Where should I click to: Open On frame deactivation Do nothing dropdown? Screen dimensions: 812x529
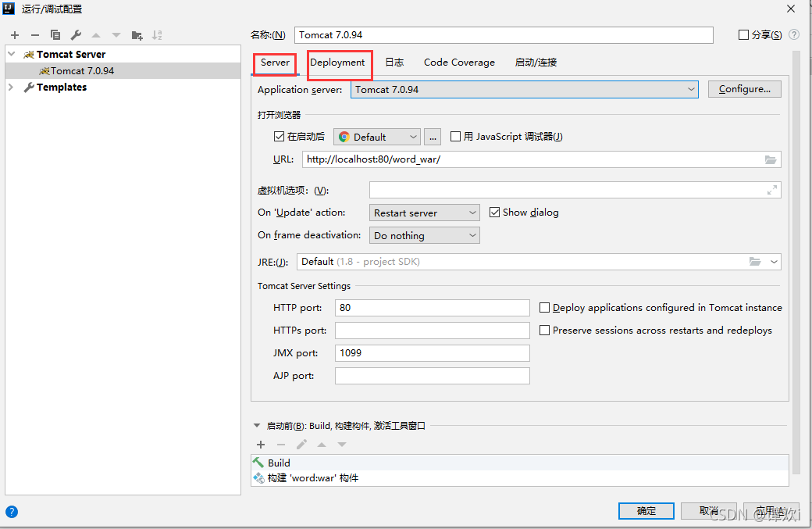pyautogui.click(x=424, y=236)
